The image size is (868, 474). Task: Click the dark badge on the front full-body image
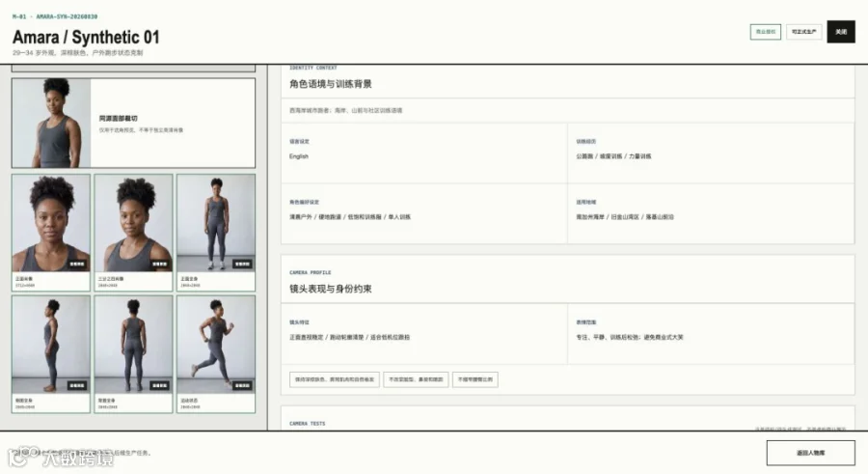click(x=242, y=264)
